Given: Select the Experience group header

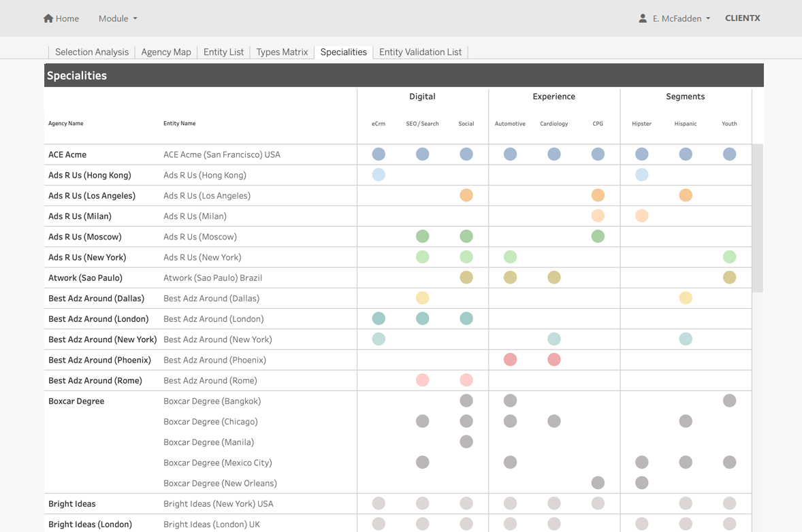Looking at the screenshot, I should [x=554, y=96].
